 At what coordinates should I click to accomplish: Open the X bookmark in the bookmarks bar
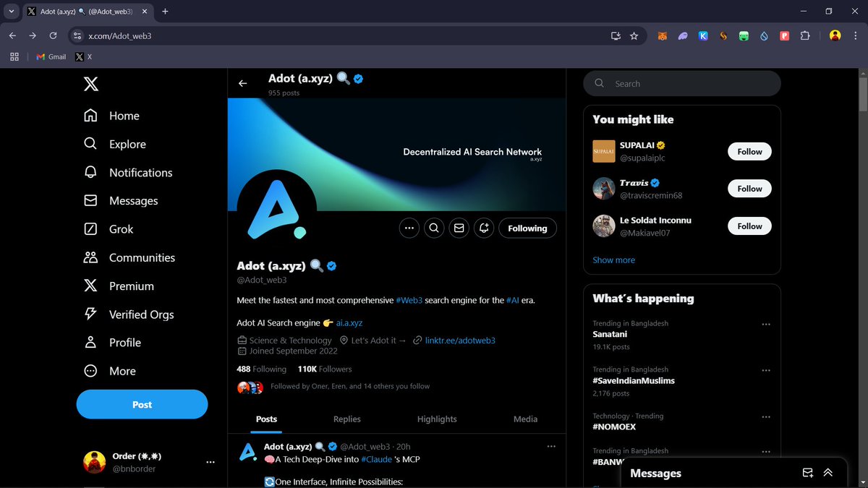(84, 56)
